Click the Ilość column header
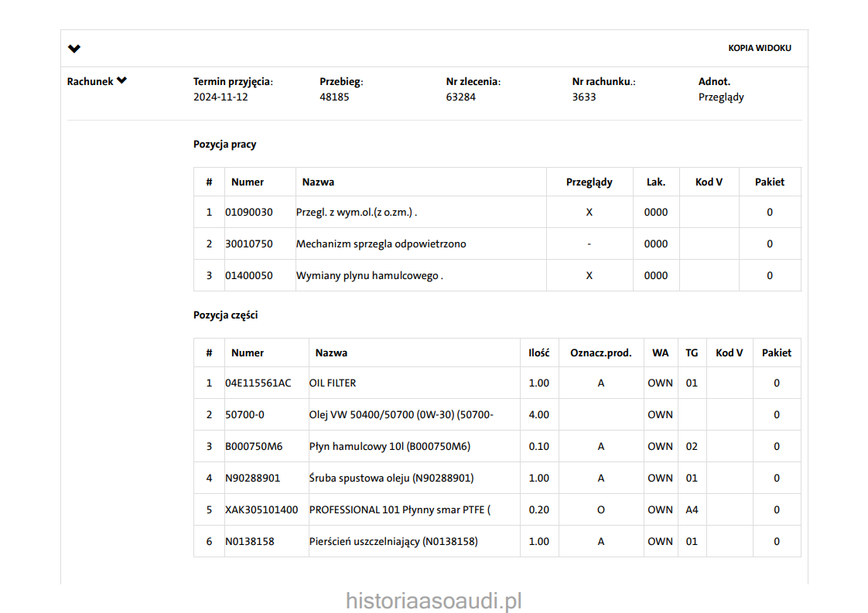This screenshot has width=868, height=613. [538, 353]
